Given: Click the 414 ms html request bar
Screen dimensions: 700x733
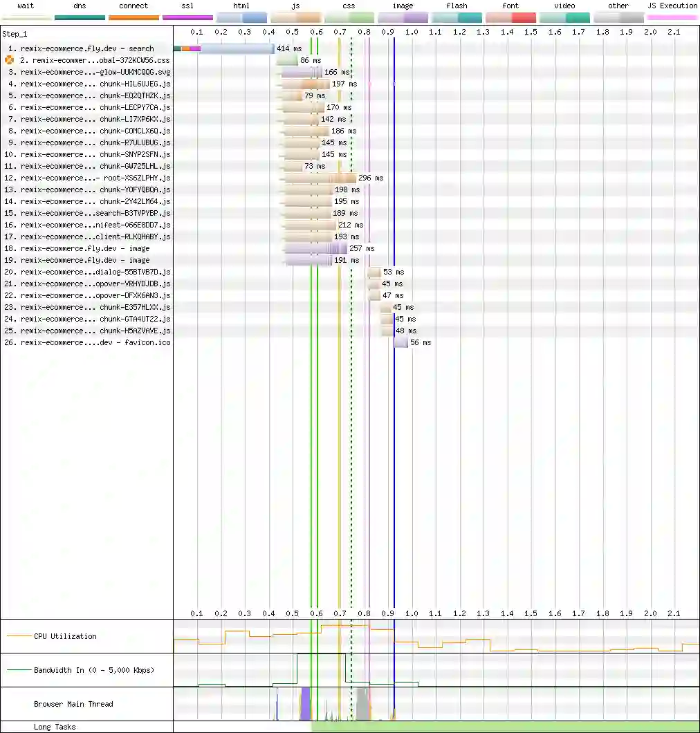Looking at the screenshot, I should click(x=224, y=48).
